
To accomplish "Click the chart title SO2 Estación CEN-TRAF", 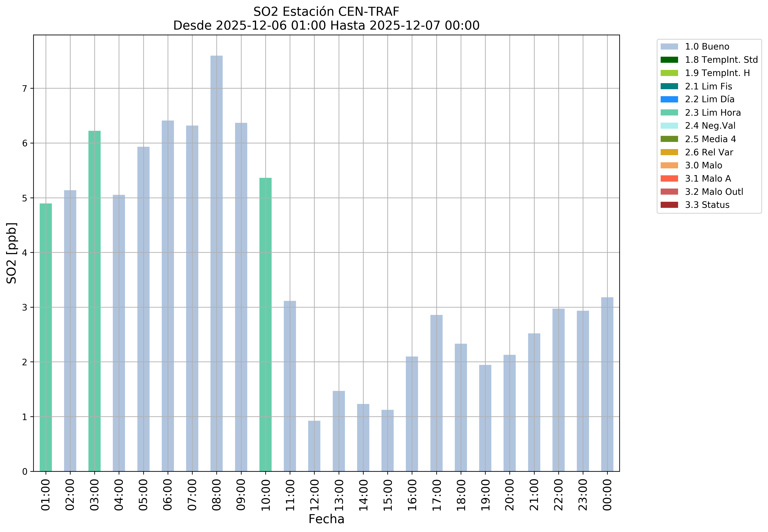I will (x=326, y=12).
